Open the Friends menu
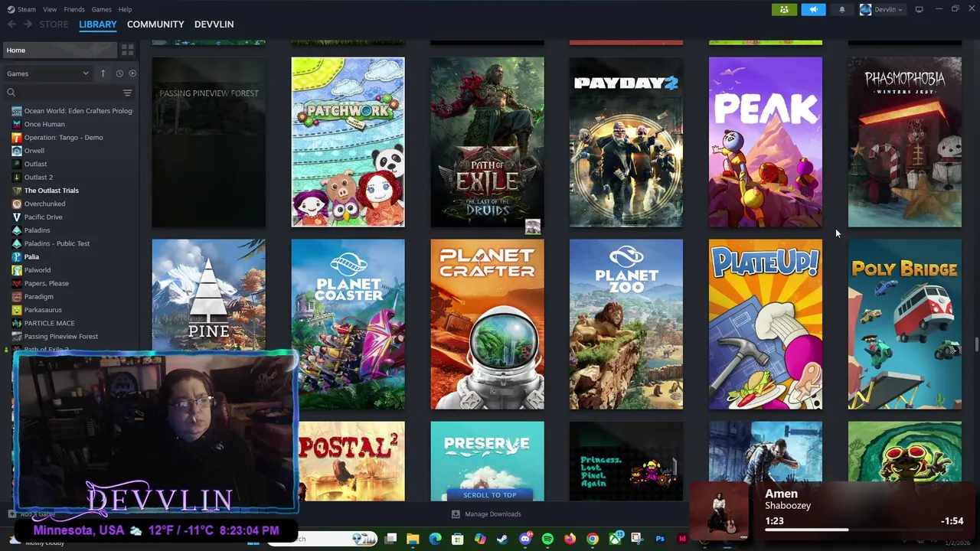The width and height of the screenshot is (980, 551). tap(74, 9)
